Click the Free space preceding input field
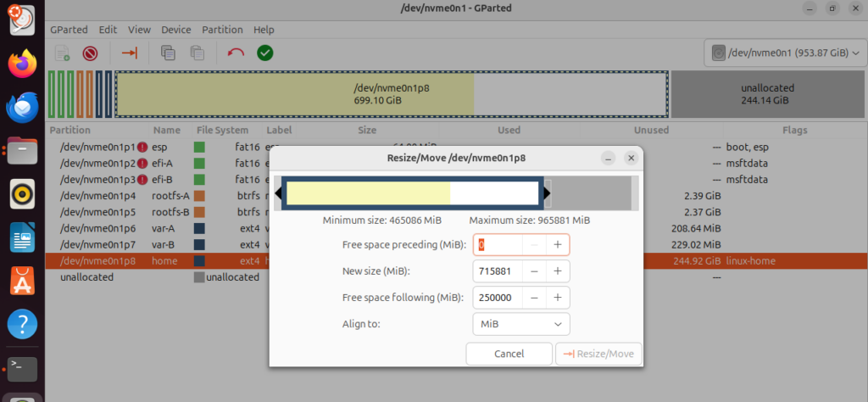Viewport: 868px width, 402px height. click(498, 245)
